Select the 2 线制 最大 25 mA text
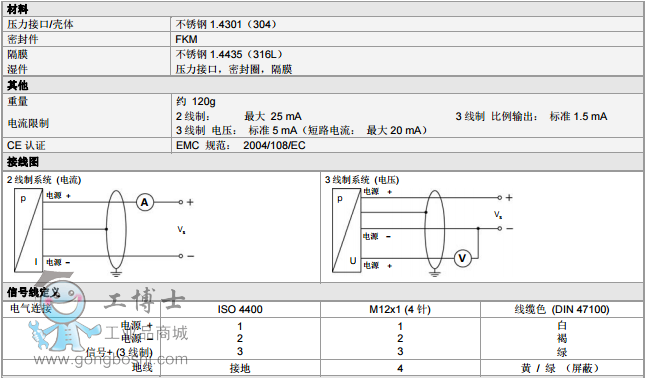 (239, 116)
